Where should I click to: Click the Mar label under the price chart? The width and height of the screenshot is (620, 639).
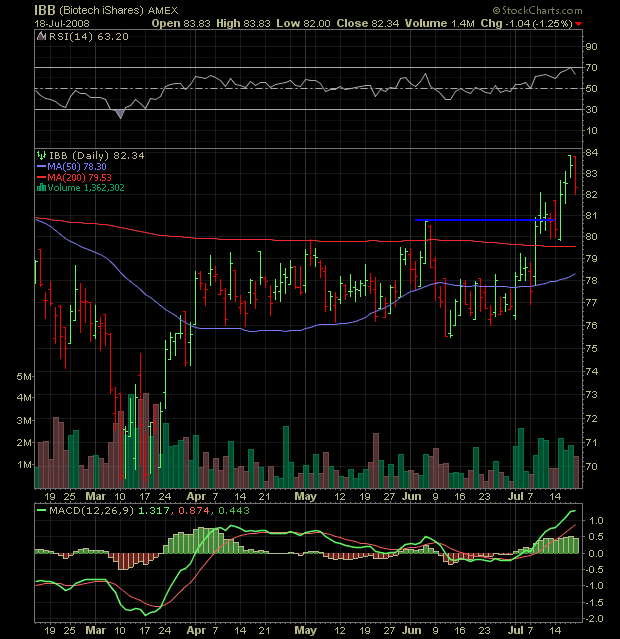(95, 496)
